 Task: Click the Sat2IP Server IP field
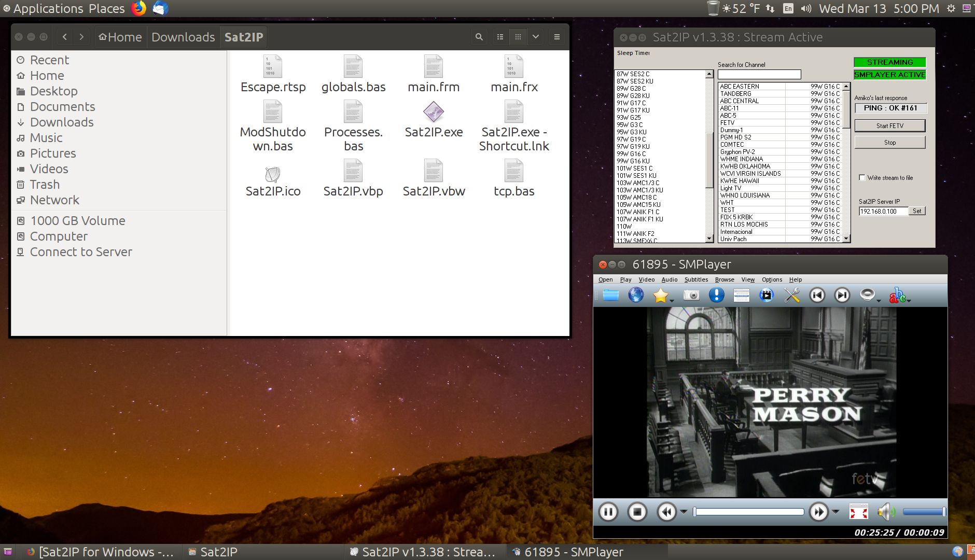[x=884, y=211]
